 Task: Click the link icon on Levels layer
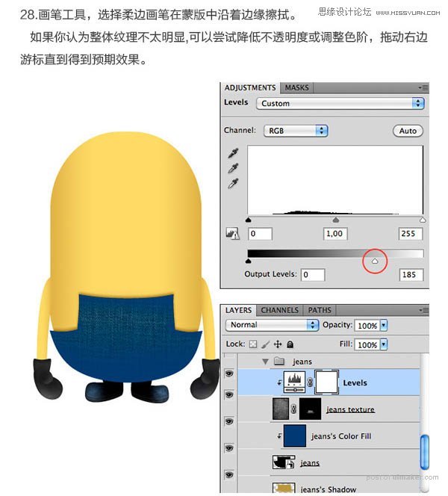coord(310,382)
